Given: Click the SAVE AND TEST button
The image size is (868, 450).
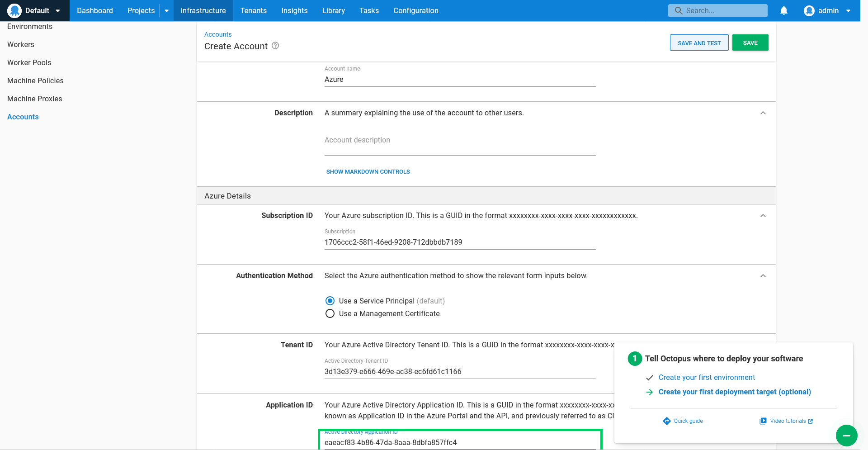Looking at the screenshot, I should coord(699,43).
